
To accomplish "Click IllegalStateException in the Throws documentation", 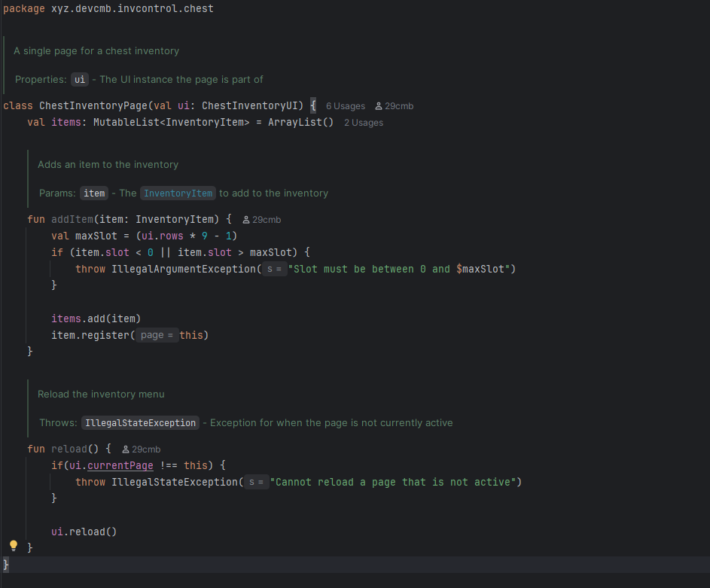I will pyautogui.click(x=140, y=423).
